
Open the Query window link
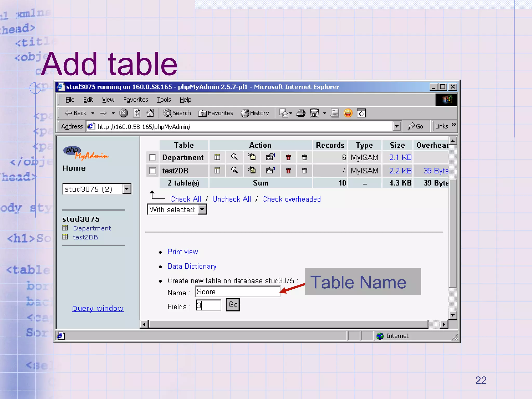(x=98, y=308)
